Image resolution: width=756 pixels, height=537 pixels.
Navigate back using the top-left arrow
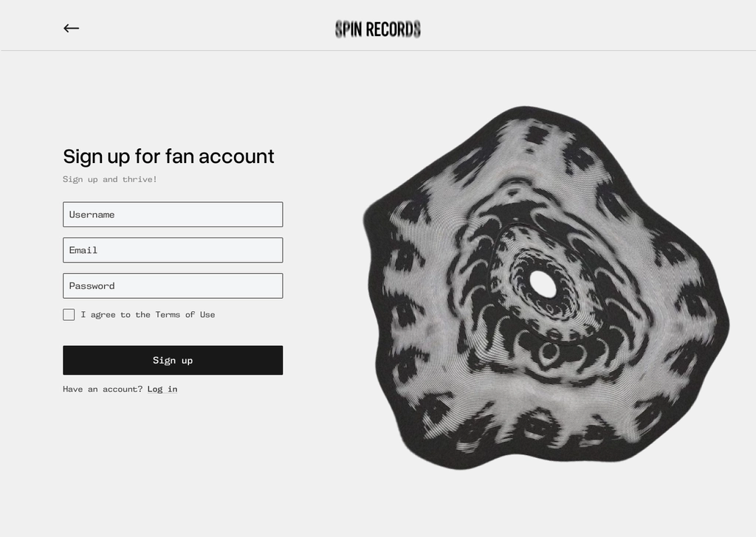(71, 28)
